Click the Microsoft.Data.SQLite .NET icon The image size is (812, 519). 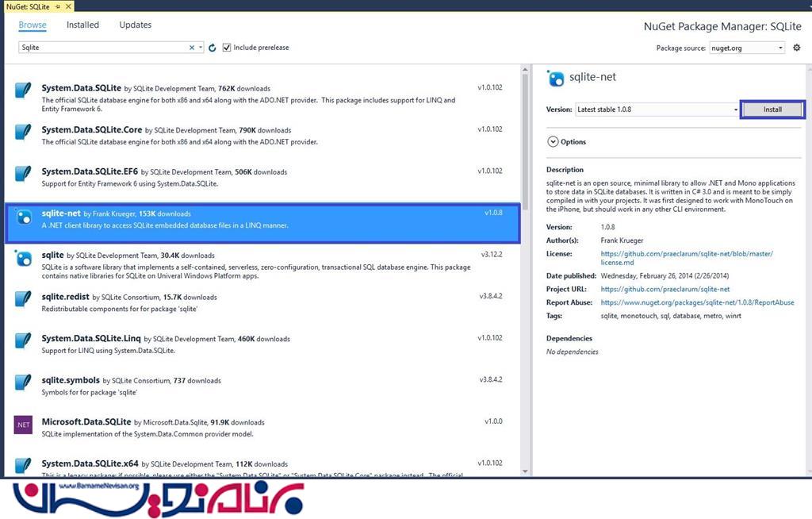pyautogui.click(x=24, y=425)
